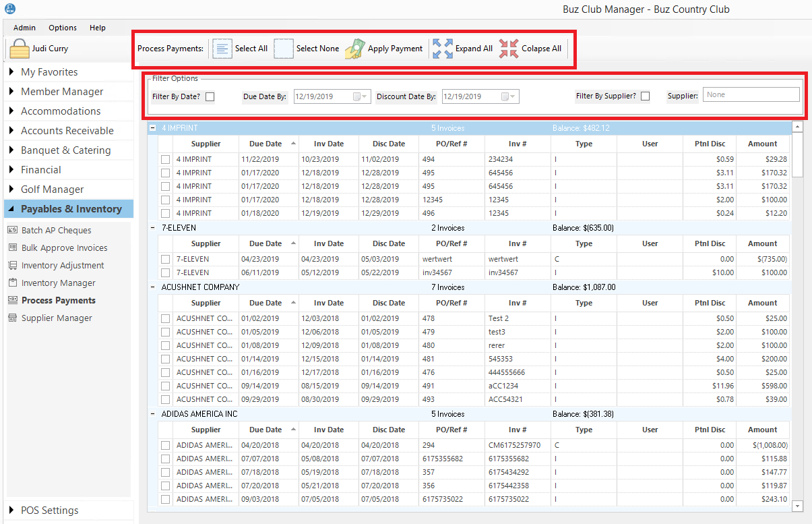Click the Colapse All arrows icon
The height and width of the screenshot is (524, 812).
[x=509, y=49]
